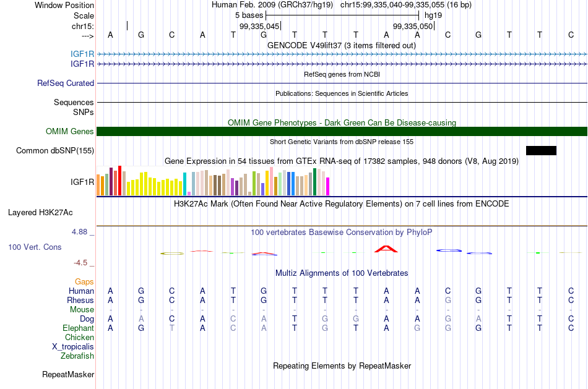
Task: Open the GENCODE V49lift37 track title
Action: pyautogui.click(x=342, y=46)
